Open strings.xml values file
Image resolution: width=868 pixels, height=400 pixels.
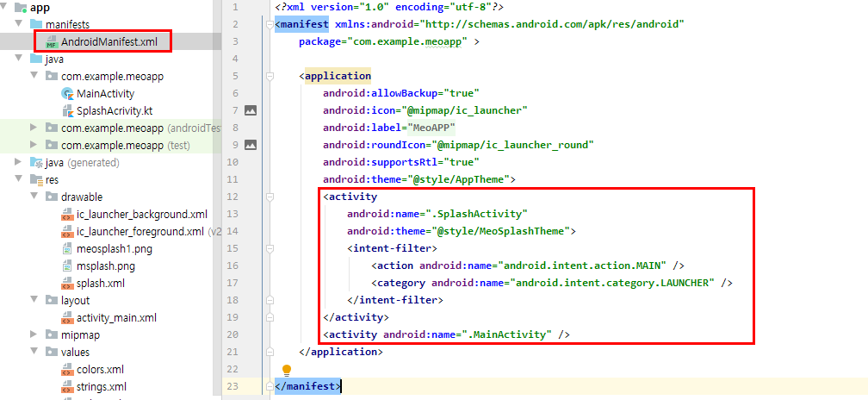point(102,387)
